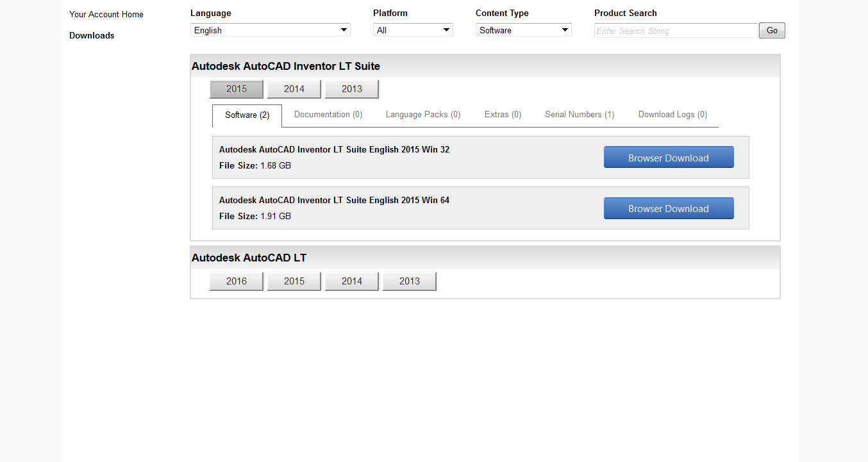Switch to the Download Logs (0) tab
This screenshot has height=462, width=868.
point(673,115)
